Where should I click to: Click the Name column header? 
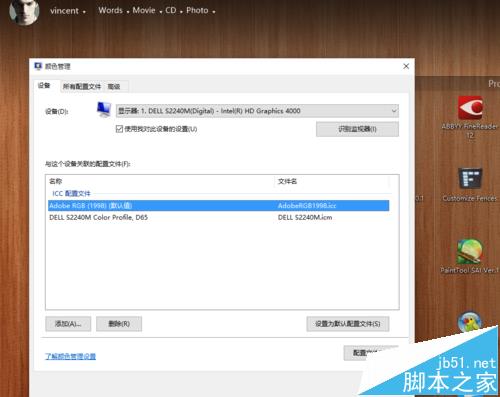click(161, 181)
